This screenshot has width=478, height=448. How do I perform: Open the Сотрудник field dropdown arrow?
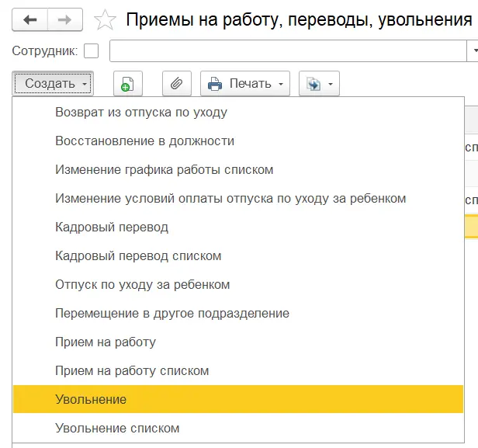click(x=473, y=51)
